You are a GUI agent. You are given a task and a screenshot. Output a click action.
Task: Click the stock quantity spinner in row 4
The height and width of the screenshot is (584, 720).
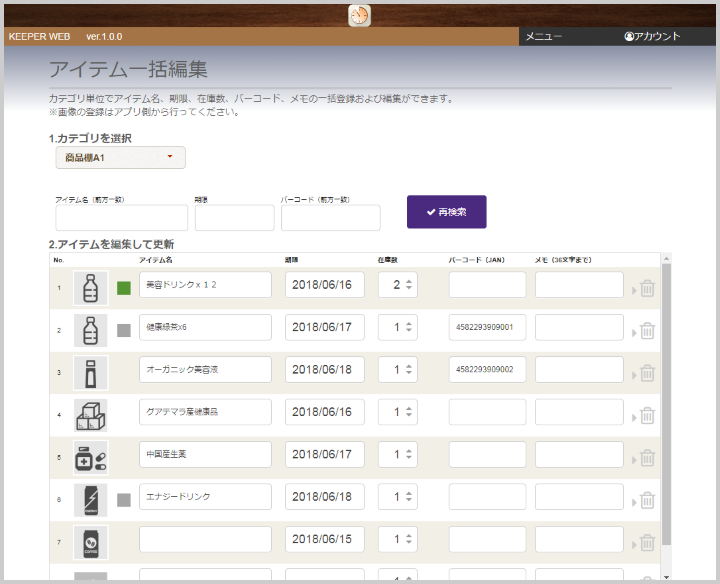point(397,412)
